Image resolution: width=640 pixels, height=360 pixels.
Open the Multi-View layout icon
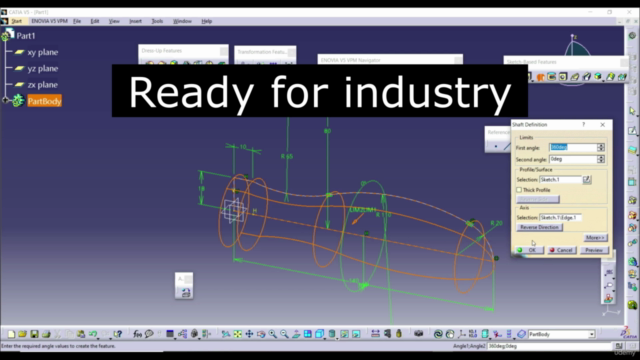(308, 334)
